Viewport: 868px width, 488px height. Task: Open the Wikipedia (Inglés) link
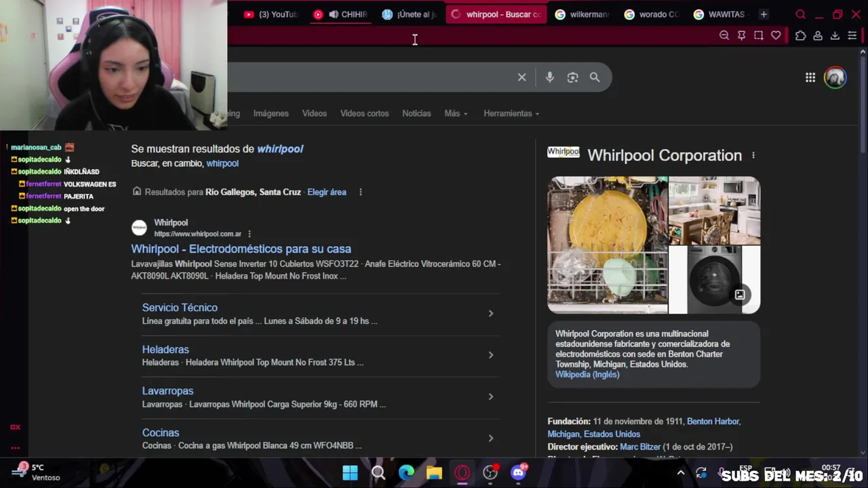point(587,374)
